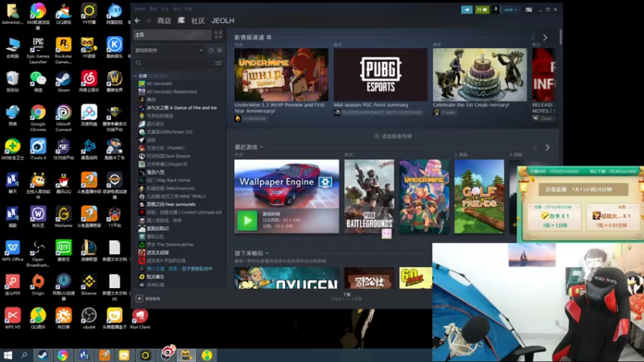Click the 主页 (Home) button in the library sidebar
The height and width of the screenshot is (362, 644).
pos(172,35)
